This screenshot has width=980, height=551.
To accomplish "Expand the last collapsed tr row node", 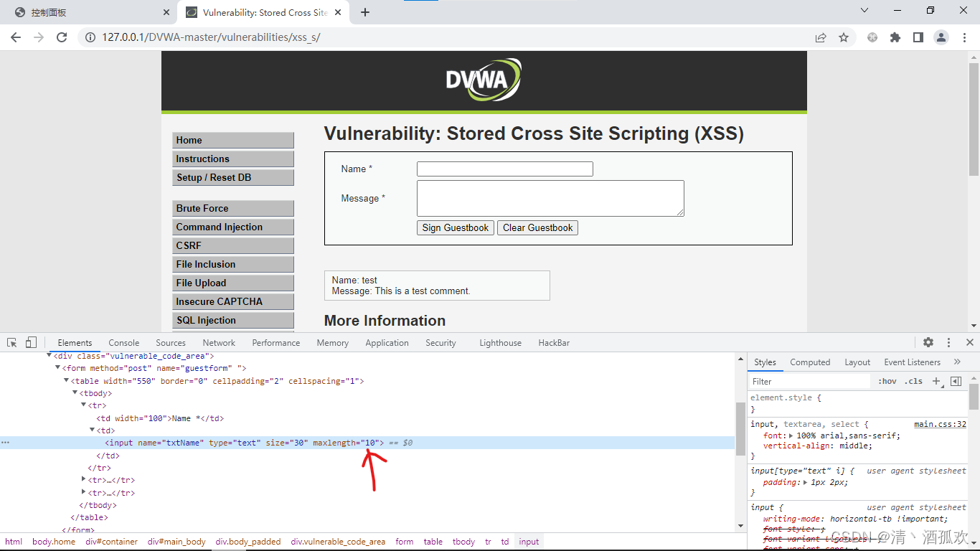I will [84, 492].
